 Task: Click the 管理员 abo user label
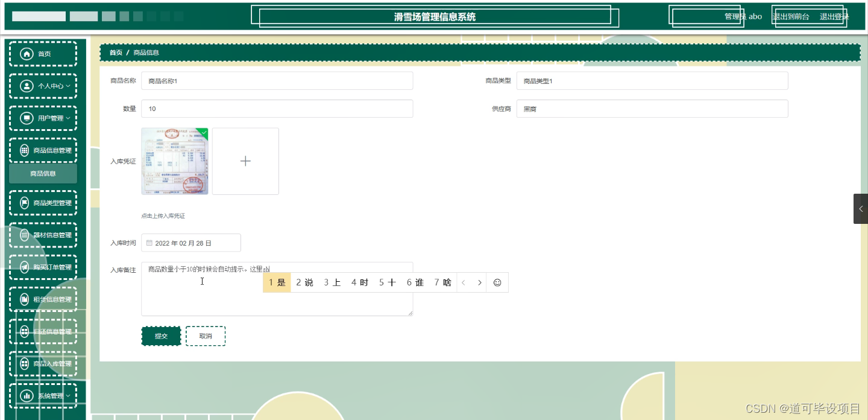tap(743, 16)
